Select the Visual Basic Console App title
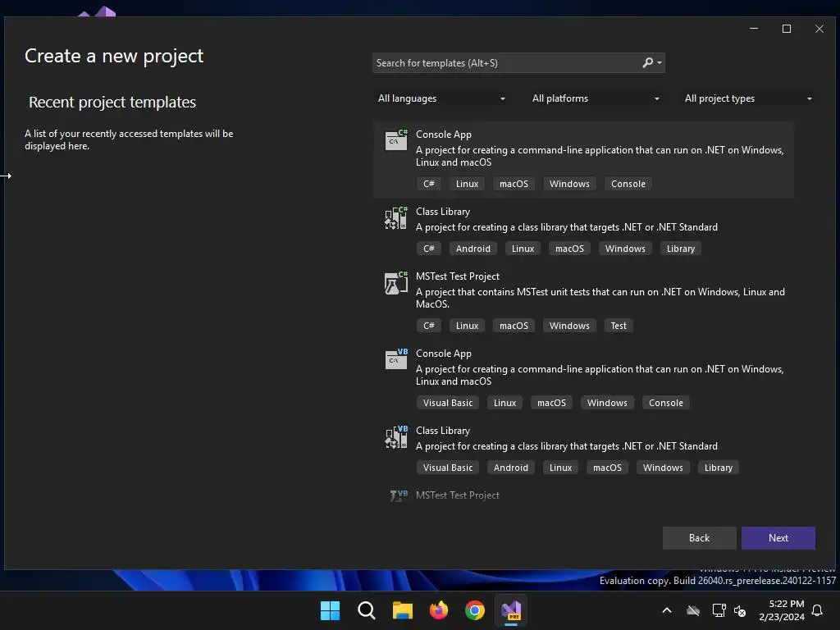 tap(444, 354)
